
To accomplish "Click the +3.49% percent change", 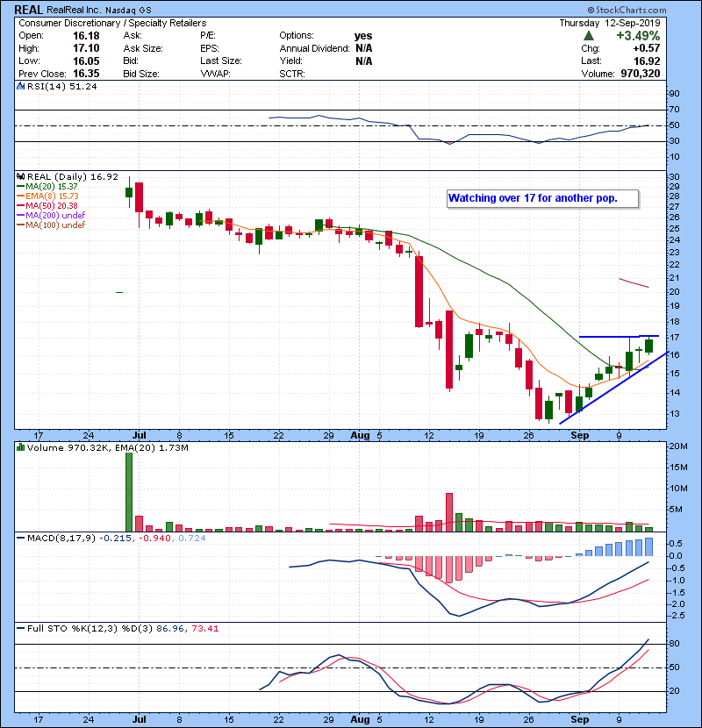I will coord(638,36).
